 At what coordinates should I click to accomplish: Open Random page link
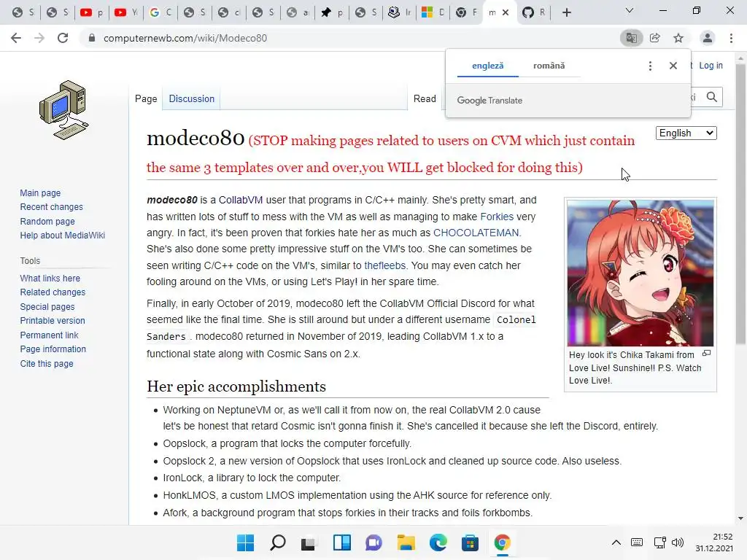[47, 221]
